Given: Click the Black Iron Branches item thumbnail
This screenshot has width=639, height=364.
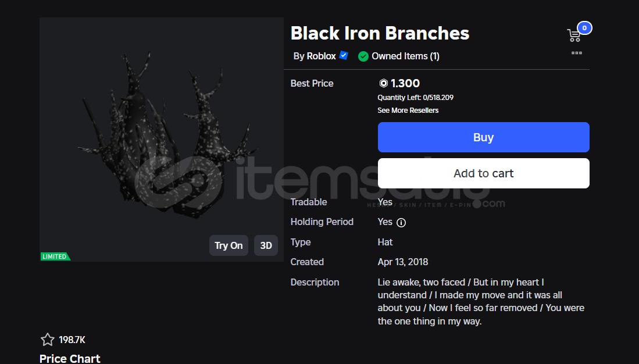Looking at the screenshot, I should tap(162, 140).
